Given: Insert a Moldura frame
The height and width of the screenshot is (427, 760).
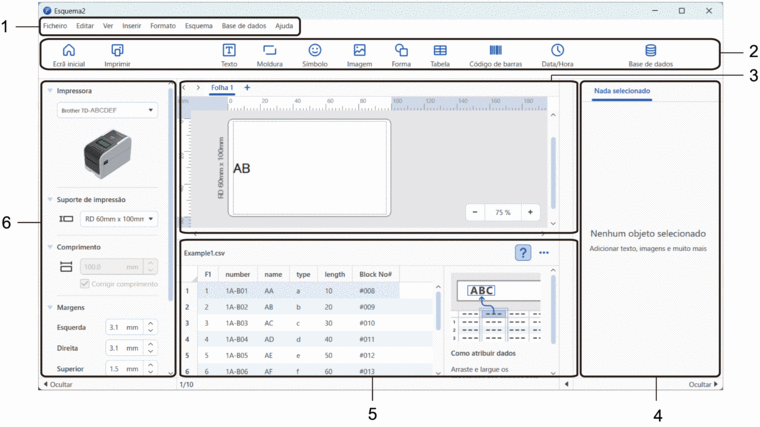Looking at the screenshot, I should (x=269, y=50).
